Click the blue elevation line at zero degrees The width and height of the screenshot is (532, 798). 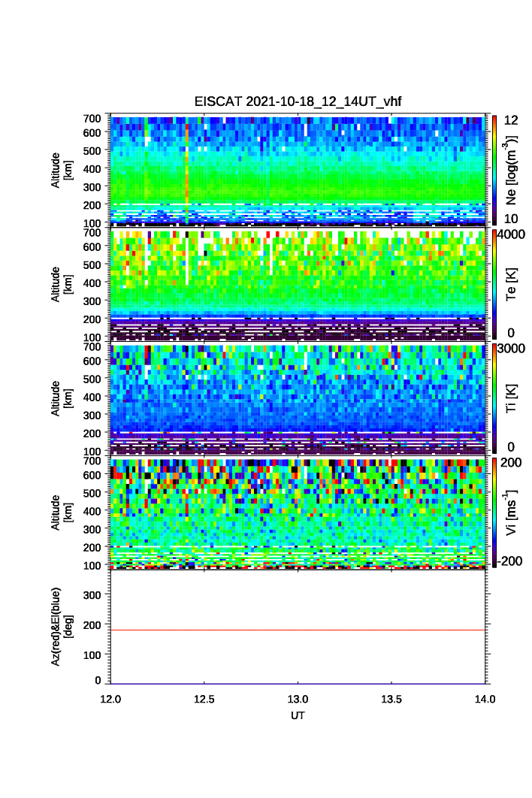299,684
